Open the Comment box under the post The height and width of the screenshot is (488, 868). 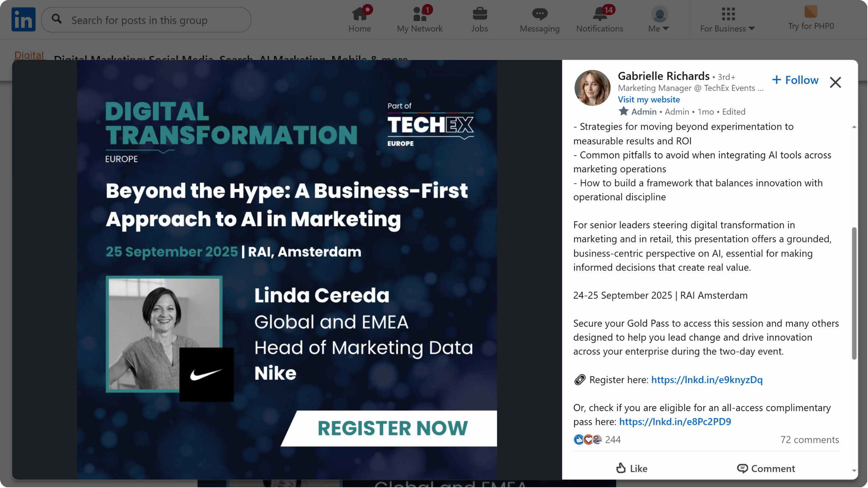[x=766, y=468]
